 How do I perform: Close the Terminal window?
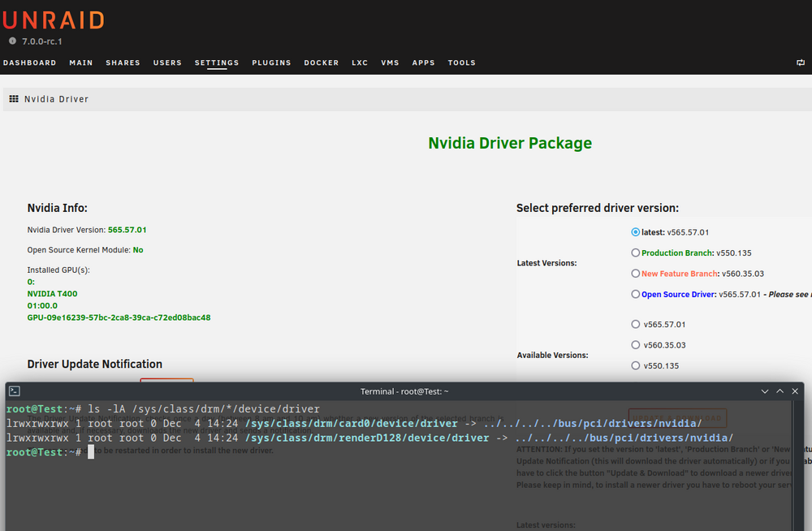coord(795,391)
